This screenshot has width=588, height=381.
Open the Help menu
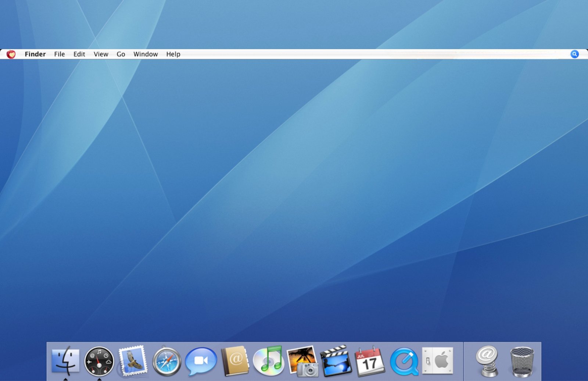[173, 54]
